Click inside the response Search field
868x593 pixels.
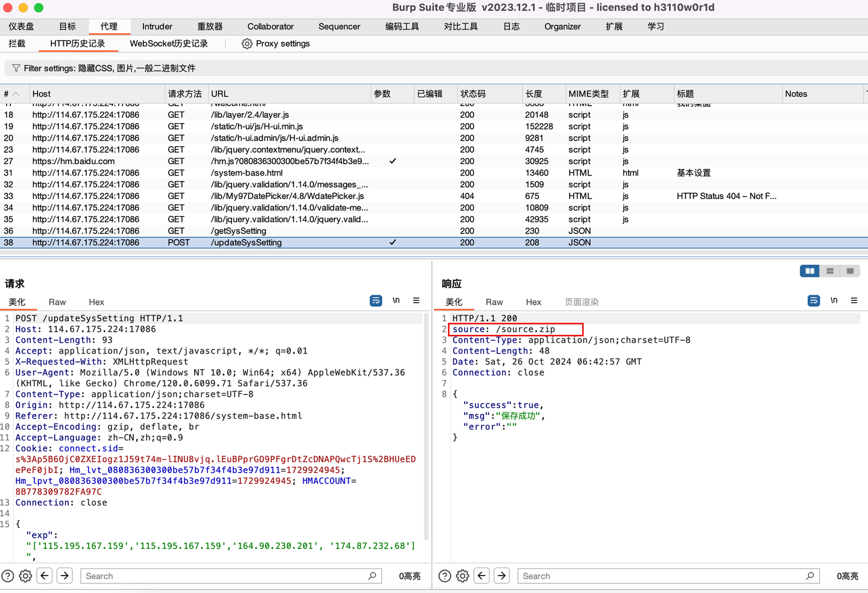663,576
